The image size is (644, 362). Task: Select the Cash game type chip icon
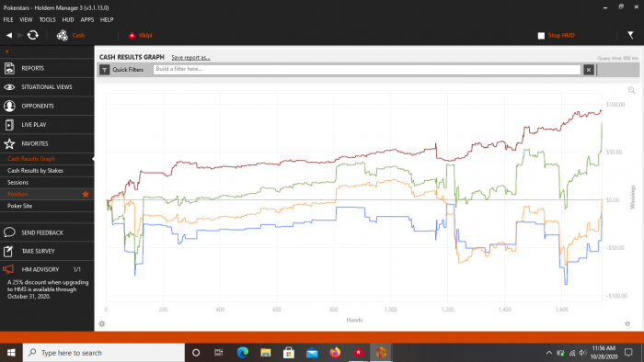tap(63, 36)
